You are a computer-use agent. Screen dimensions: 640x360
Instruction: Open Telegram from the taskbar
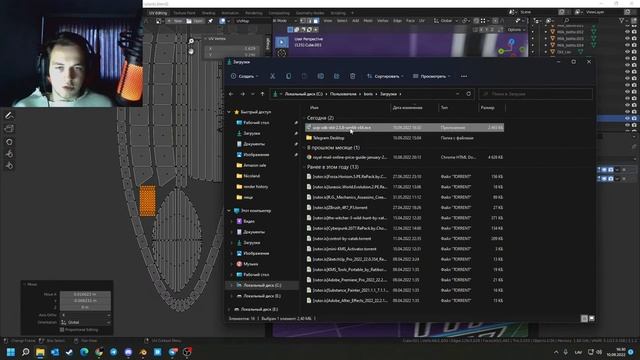(x=113, y=352)
